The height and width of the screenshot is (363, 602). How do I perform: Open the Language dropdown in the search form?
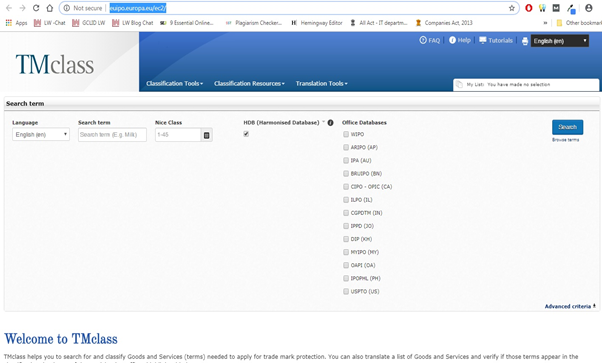pos(41,134)
